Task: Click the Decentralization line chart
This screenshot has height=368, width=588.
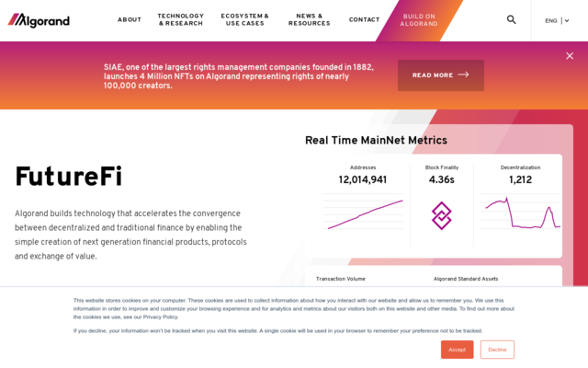Action: (521, 213)
